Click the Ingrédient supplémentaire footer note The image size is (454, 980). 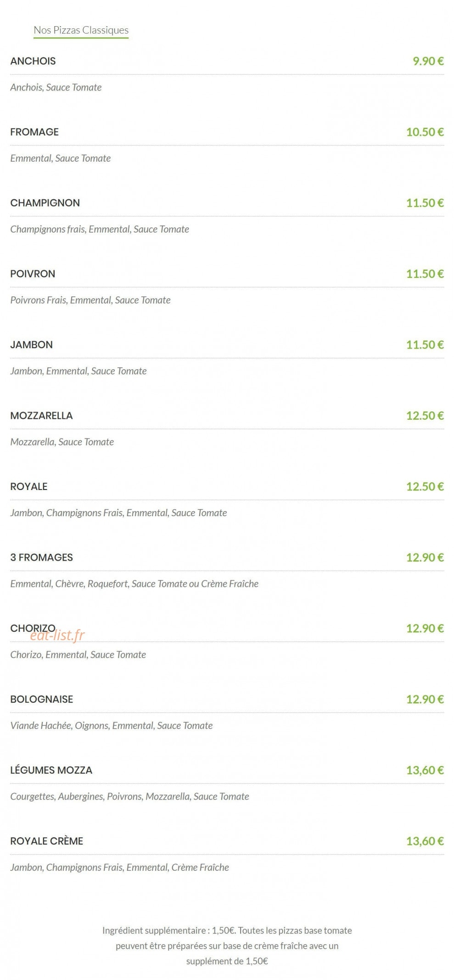click(x=227, y=946)
